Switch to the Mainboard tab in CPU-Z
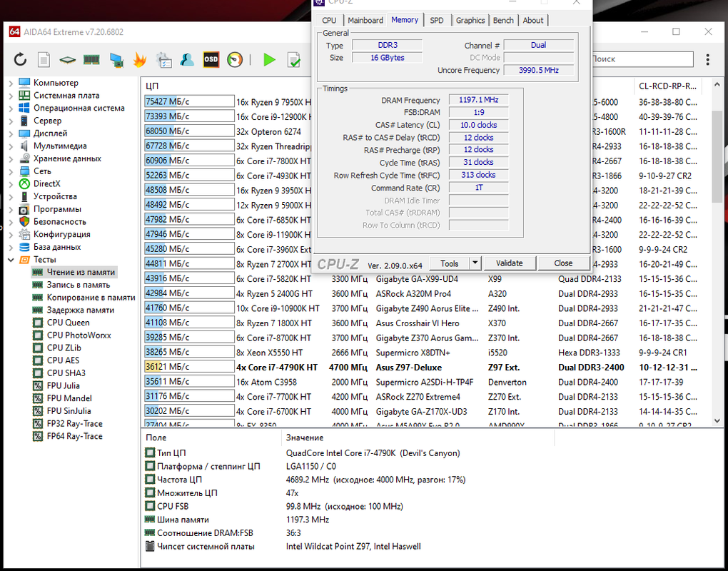This screenshot has height=571, width=728. (x=365, y=21)
